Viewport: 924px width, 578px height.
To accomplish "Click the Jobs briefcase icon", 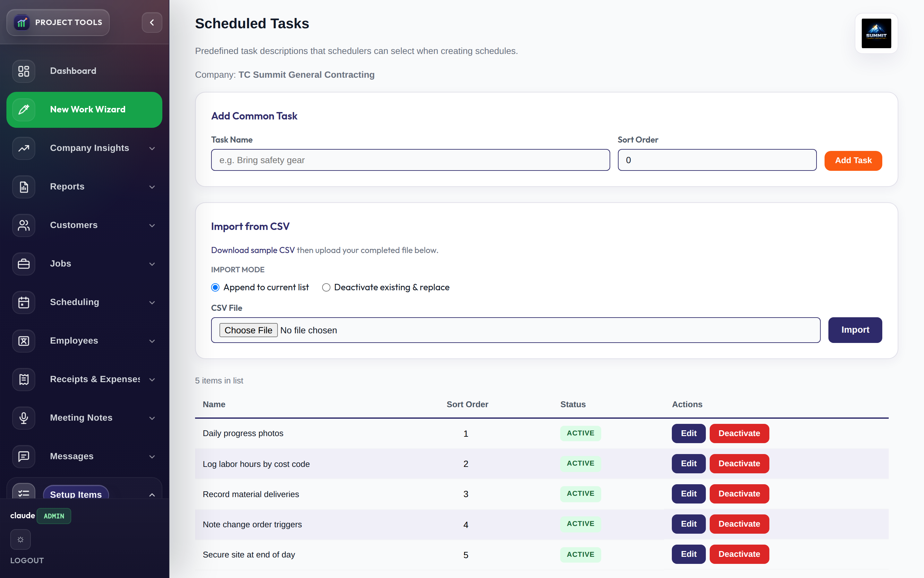I will tap(24, 264).
